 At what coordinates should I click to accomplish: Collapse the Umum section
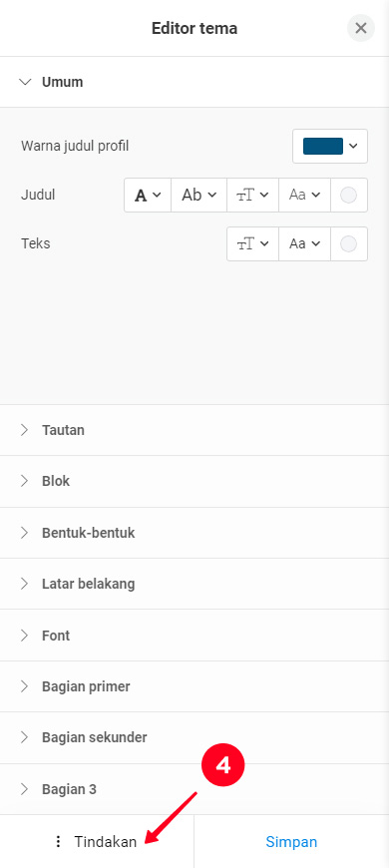194,82
